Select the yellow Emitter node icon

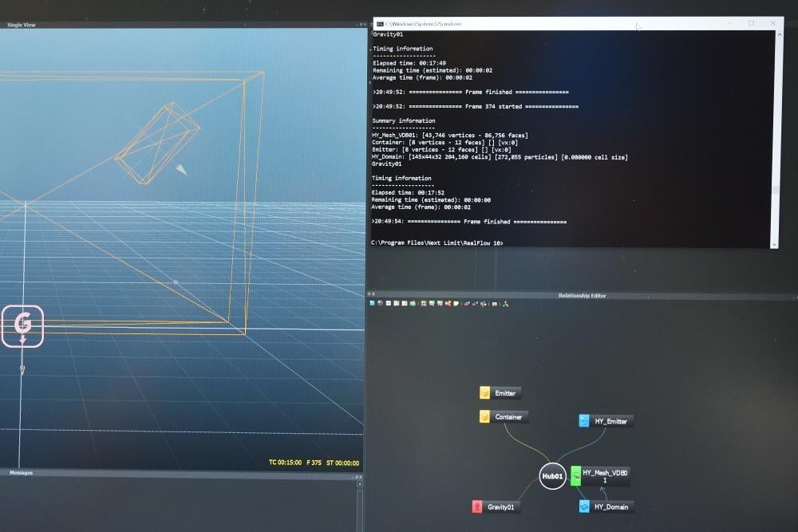(x=485, y=392)
